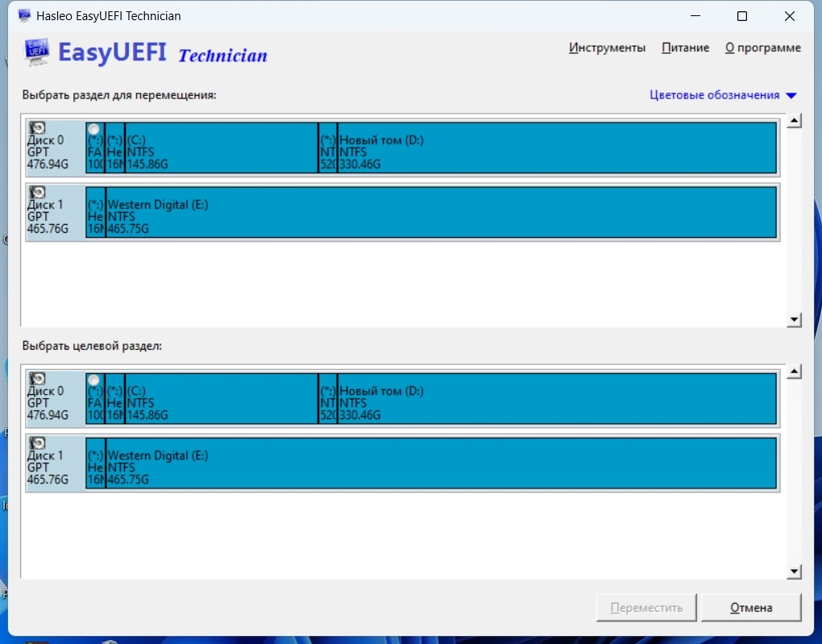Click the title bar application icon

24,16
